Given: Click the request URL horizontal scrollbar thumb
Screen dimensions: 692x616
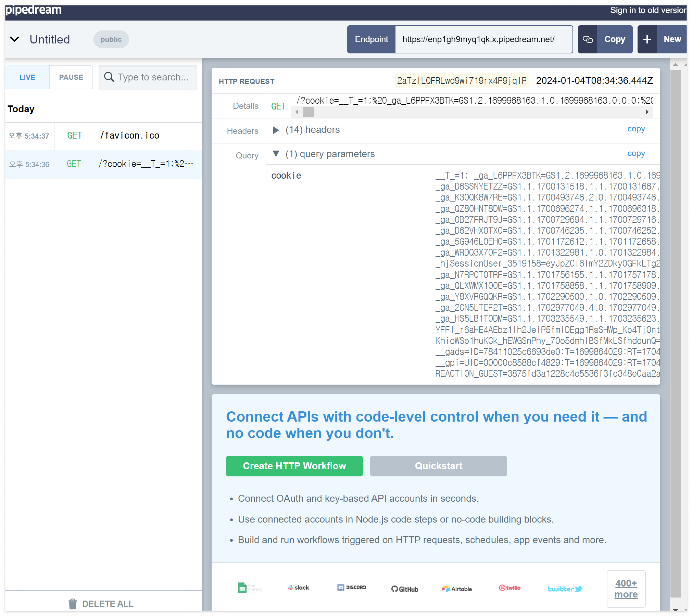Looking at the screenshot, I should pyautogui.click(x=308, y=112).
